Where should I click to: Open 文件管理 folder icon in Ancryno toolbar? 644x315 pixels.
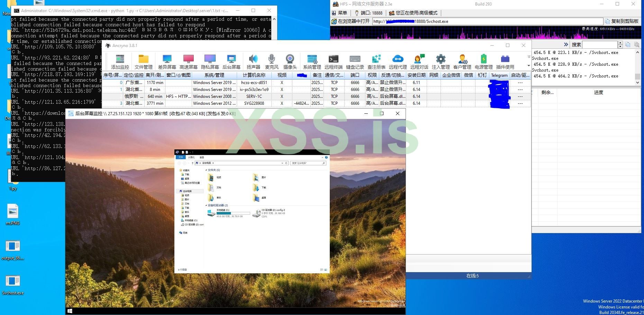pos(144,62)
